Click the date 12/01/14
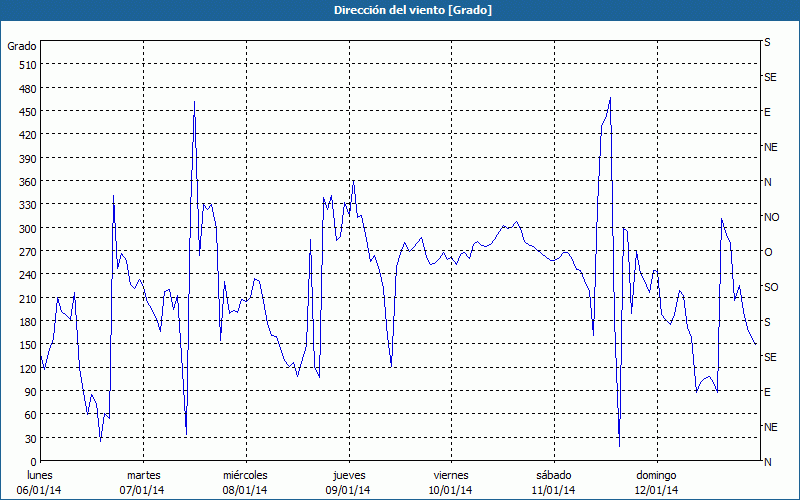The image size is (800, 500). [656, 490]
